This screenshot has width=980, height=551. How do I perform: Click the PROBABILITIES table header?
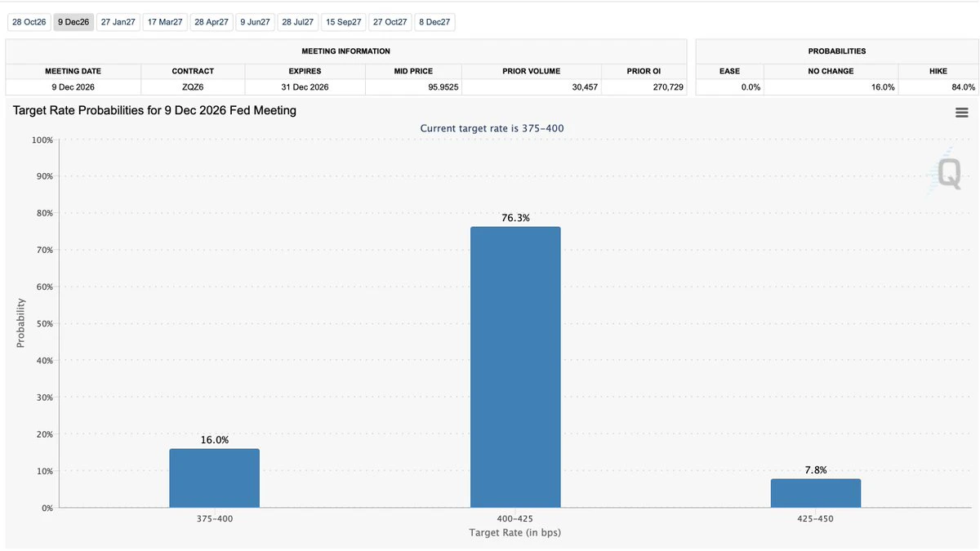pos(837,51)
